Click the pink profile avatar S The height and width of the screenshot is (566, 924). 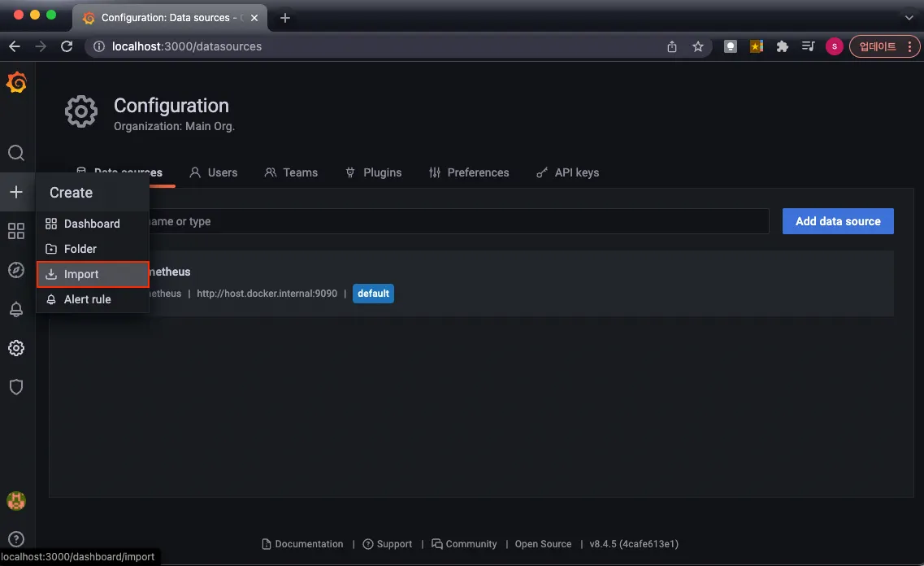pyautogui.click(x=834, y=46)
